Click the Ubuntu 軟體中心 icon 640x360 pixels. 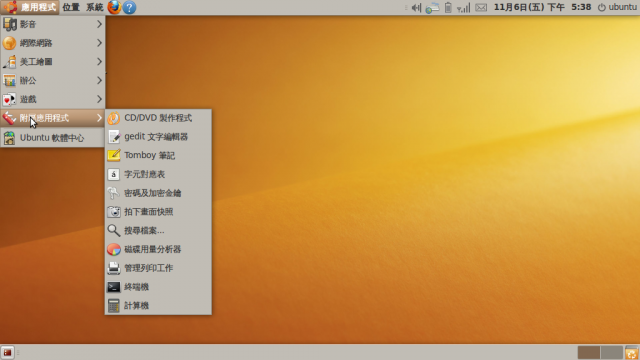pyautogui.click(x=9, y=138)
